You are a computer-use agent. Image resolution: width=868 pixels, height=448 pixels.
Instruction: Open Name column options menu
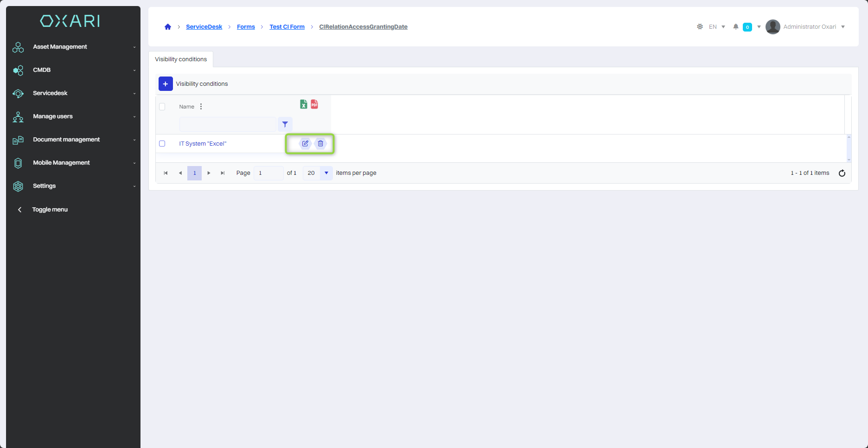click(x=201, y=107)
